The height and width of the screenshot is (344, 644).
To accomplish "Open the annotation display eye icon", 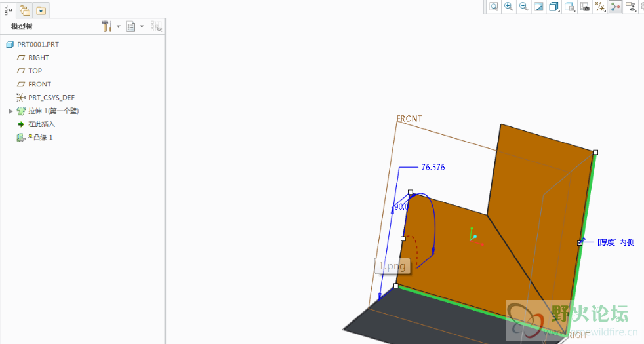I will [x=630, y=7].
